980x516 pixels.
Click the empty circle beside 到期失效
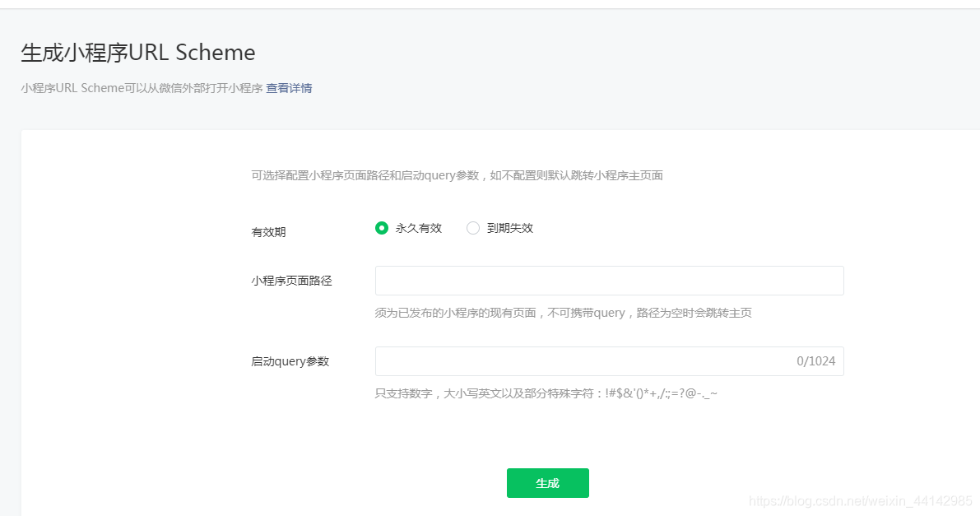click(x=473, y=228)
